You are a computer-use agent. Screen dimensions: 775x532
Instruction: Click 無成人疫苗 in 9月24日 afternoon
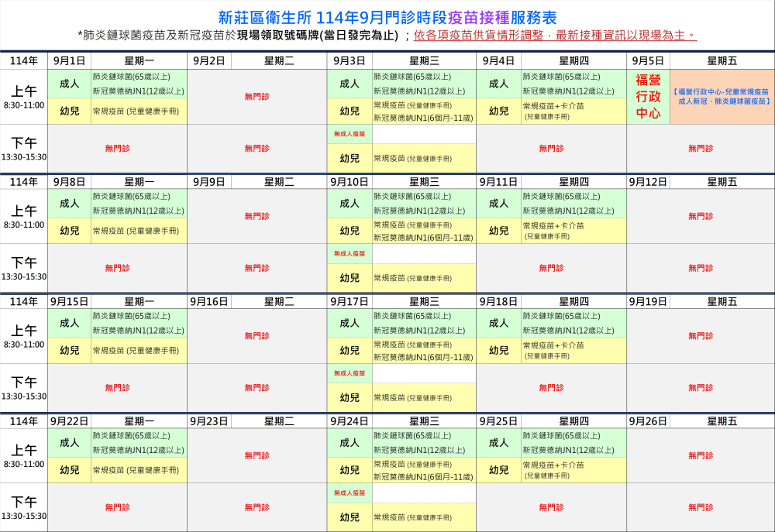point(350,493)
